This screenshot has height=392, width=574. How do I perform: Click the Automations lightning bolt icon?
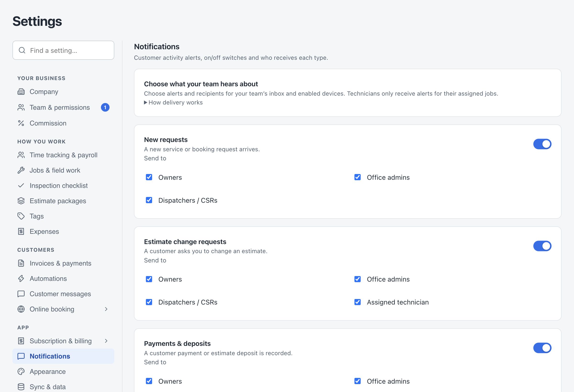tap(21, 279)
